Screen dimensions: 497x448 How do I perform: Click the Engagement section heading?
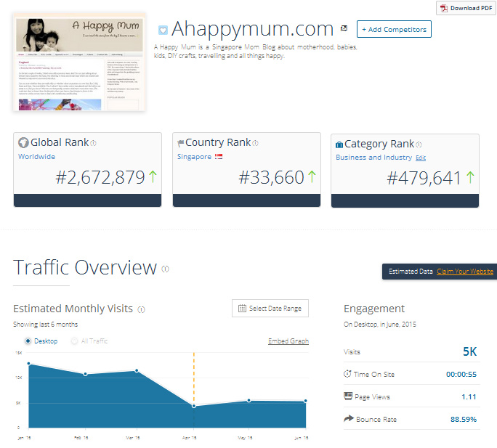[374, 309]
